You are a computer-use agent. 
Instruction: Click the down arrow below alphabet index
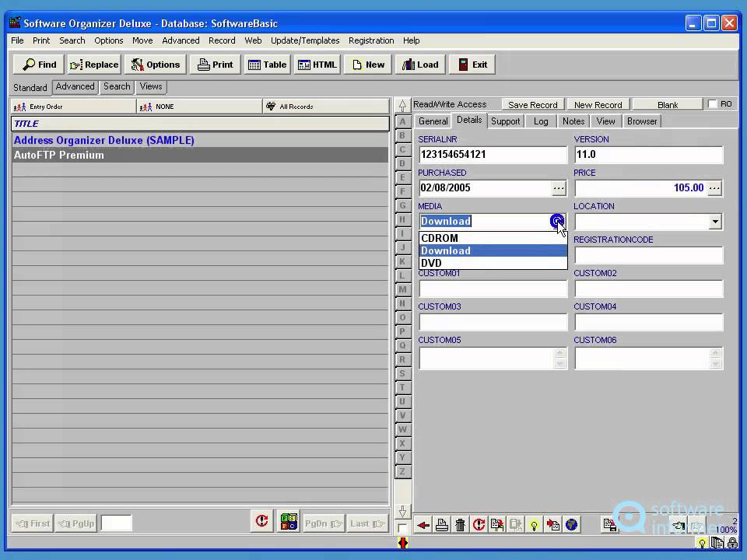coord(402,512)
